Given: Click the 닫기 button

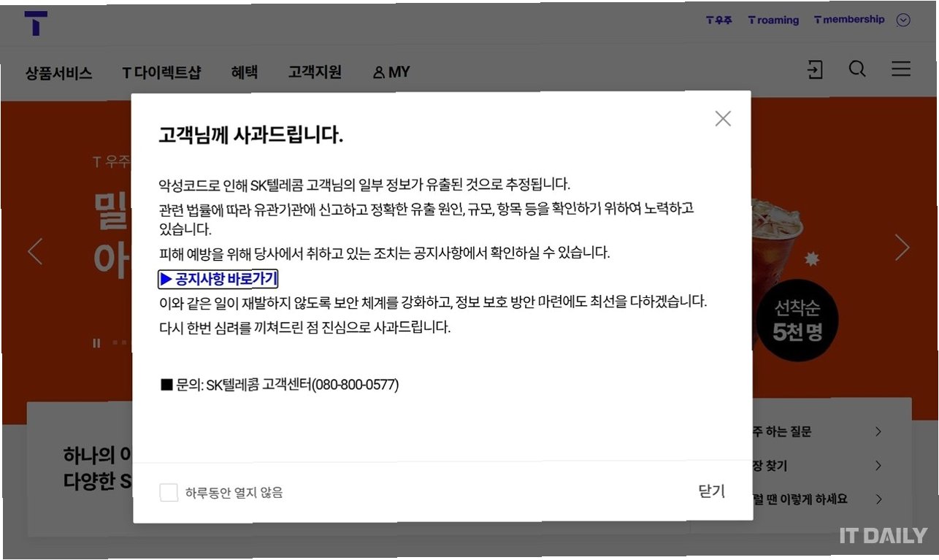Looking at the screenshot, I should pyautogui.click(x=711, y=491).
